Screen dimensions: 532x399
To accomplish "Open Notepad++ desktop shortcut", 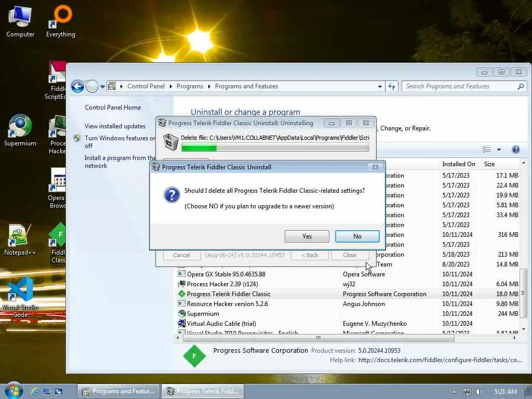I will (x=20, y=240).
